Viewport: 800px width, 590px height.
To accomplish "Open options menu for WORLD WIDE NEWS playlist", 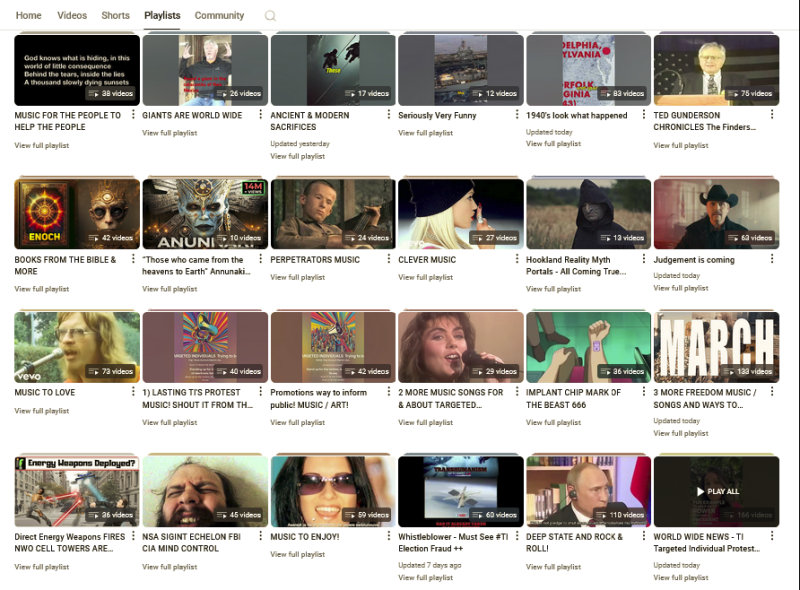I will (772, 536).
